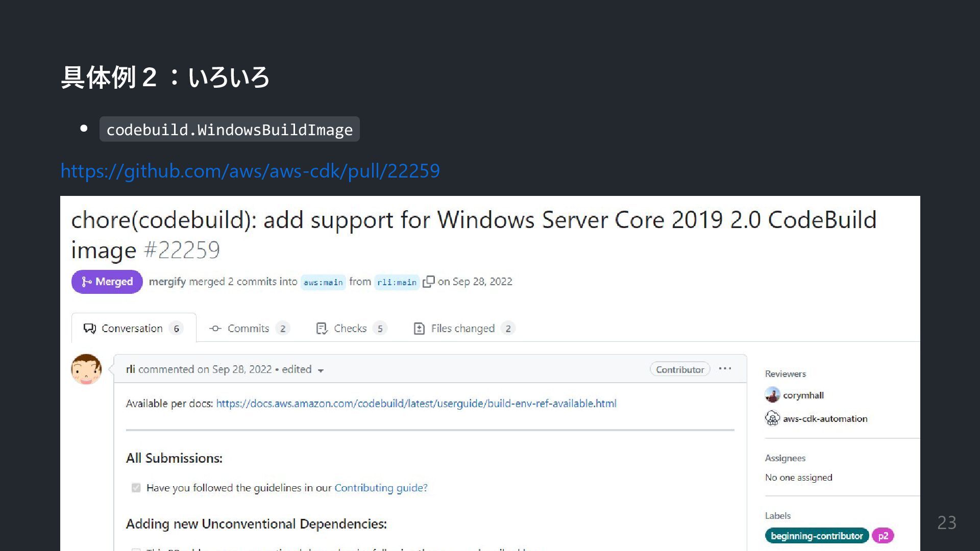Click the All Submissions heading
The height and width of the screenshot is (551, 980).
tap(174, 458)
